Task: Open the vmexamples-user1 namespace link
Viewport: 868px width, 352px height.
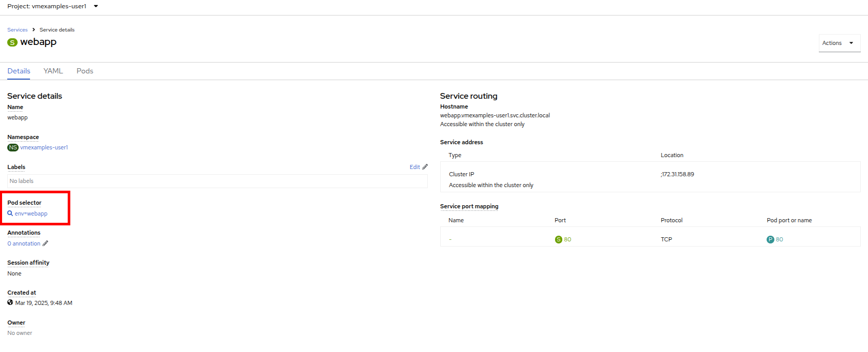Action: coord(44,147)
